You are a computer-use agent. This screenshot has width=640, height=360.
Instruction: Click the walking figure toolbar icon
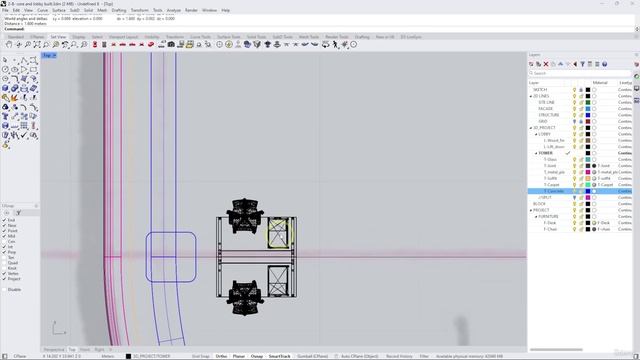coord(335,44)
